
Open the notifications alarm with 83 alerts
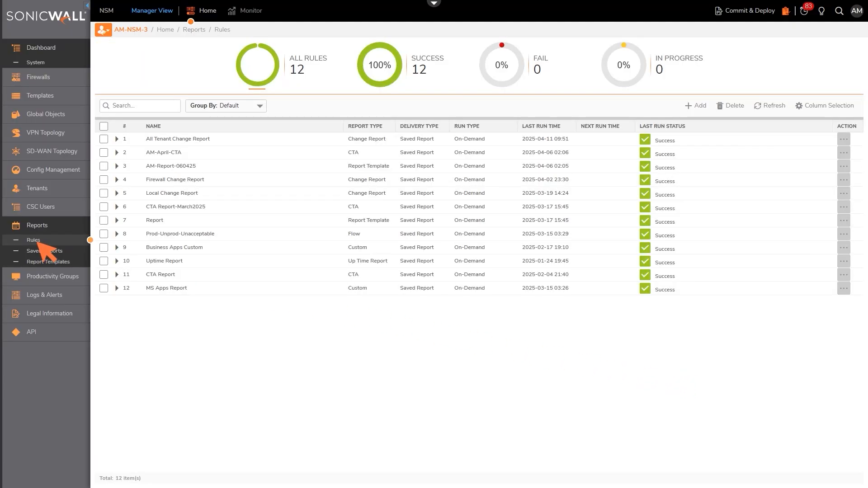[804, 10]
